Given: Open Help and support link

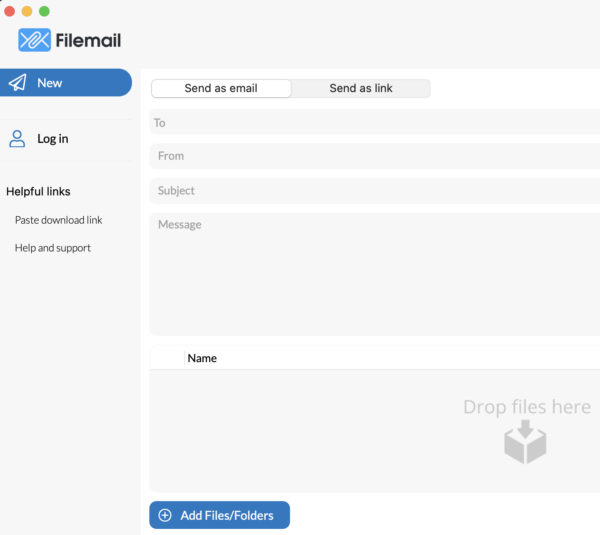Looking at the screenshot, I should pyautogui.click(x=53, y=248).
